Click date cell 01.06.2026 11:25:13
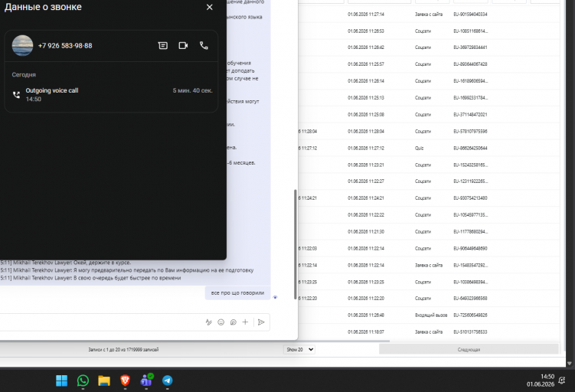The width and height of the screenshot is (575, 392). point(366,98)
